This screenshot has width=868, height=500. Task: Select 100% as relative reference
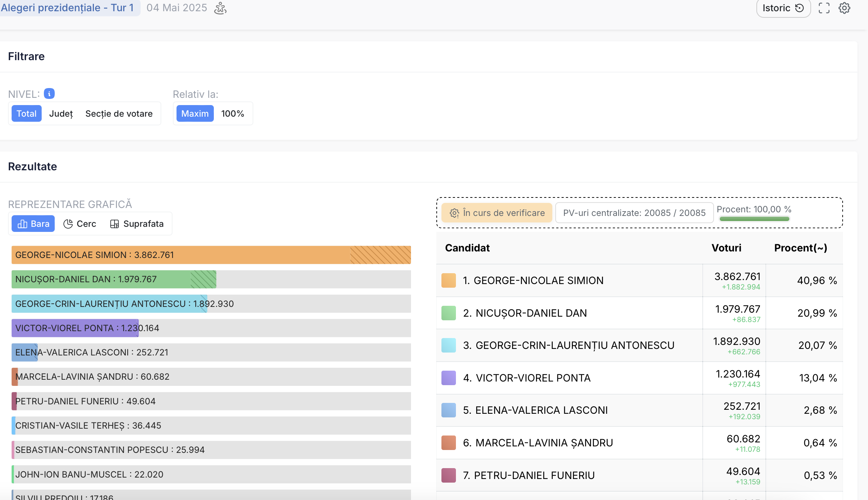point(233,114)
